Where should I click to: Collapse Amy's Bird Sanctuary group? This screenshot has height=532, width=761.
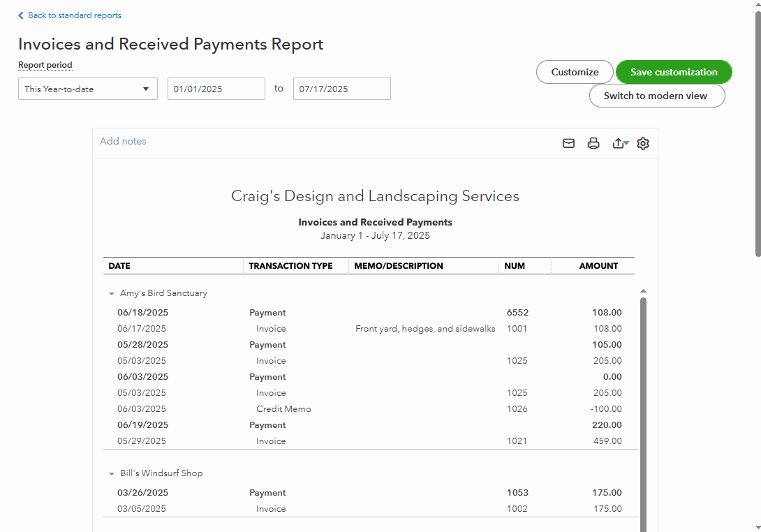(x=112, y=294)
